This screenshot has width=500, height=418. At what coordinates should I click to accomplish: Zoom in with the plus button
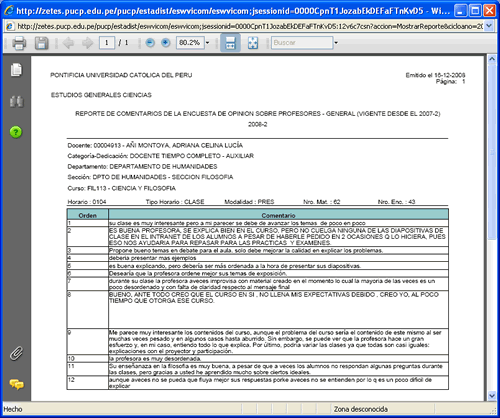pyautogui.click(x=165, y=43)
